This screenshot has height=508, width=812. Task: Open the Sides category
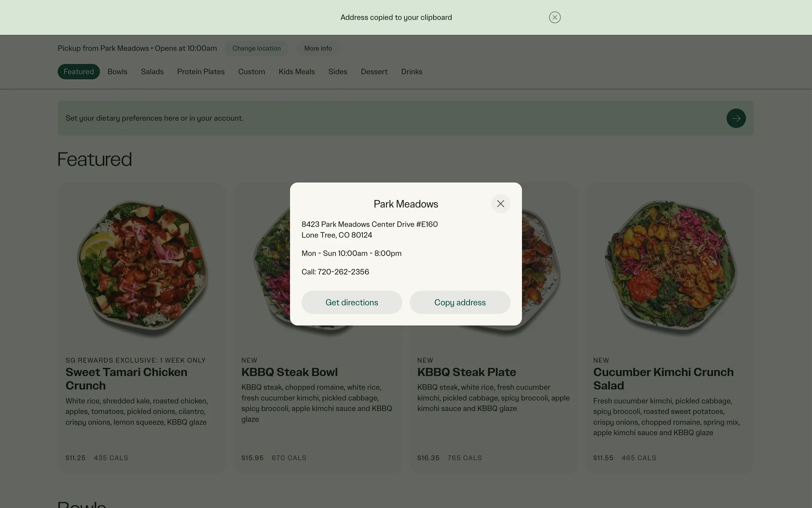point(337,72)
